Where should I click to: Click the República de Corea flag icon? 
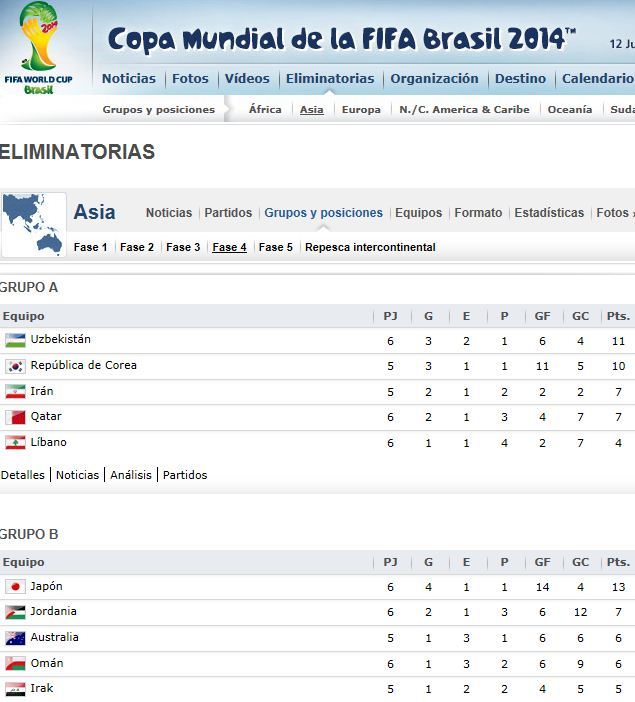[x=15, y=366]
